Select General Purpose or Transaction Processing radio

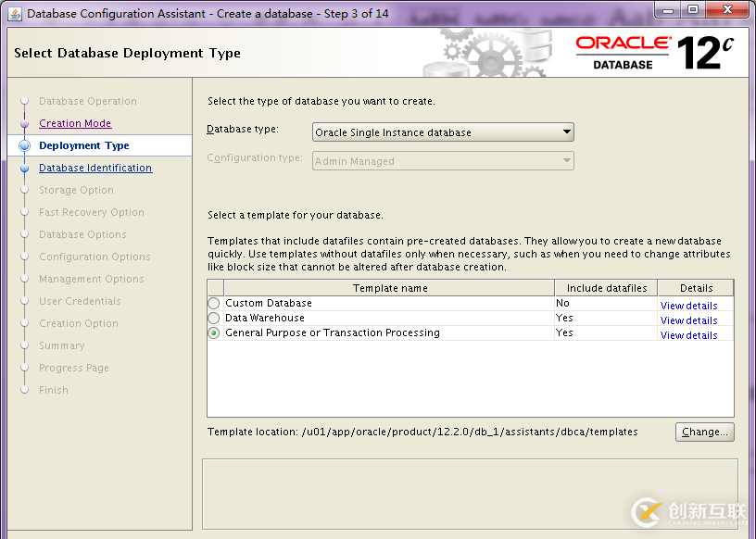pyautogui.click(x=214, y=333)
